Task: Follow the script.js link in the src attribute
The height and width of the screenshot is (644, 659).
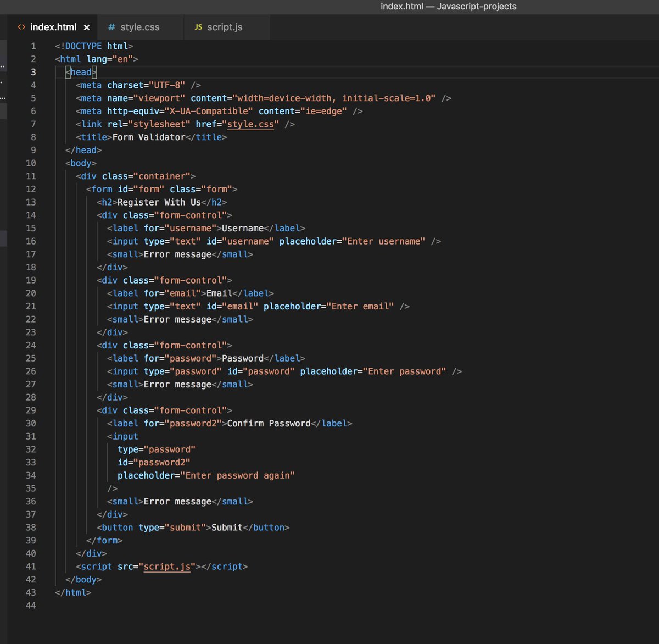Action: pos(167,567)
